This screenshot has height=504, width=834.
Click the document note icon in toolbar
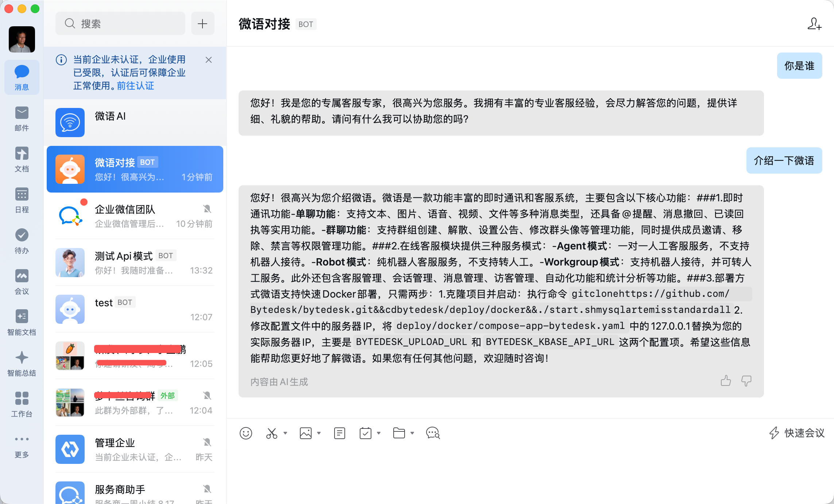coord(340,433)
